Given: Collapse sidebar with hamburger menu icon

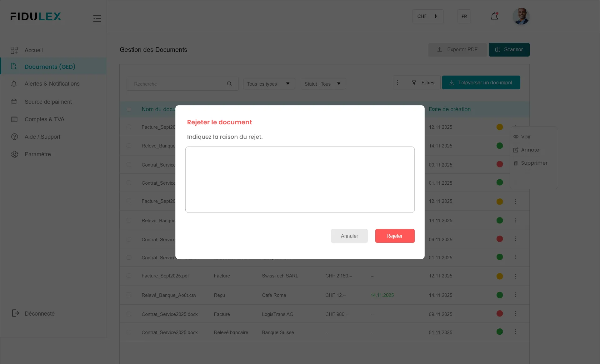Looking at the screenshot, I should [x=97, y=18].
